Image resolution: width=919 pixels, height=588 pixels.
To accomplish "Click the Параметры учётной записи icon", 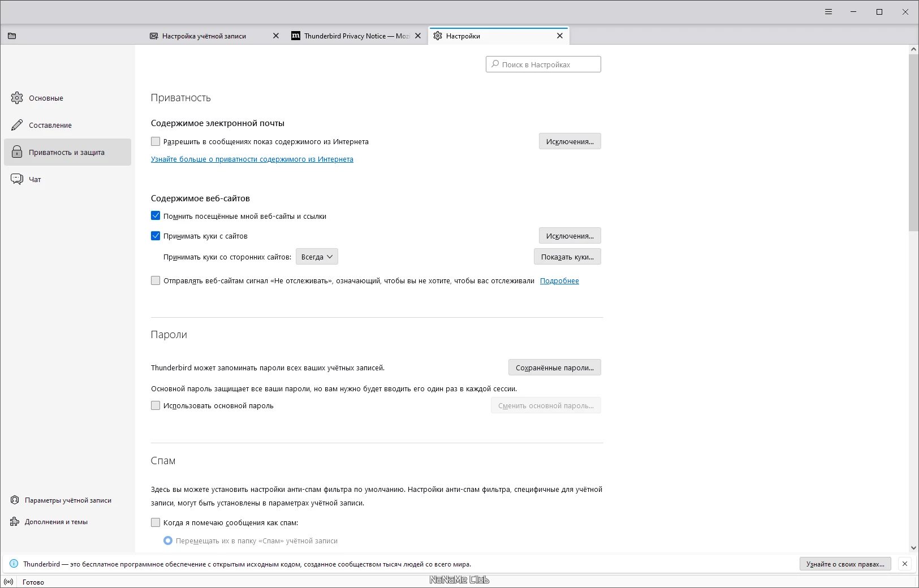I will (15, 500).
